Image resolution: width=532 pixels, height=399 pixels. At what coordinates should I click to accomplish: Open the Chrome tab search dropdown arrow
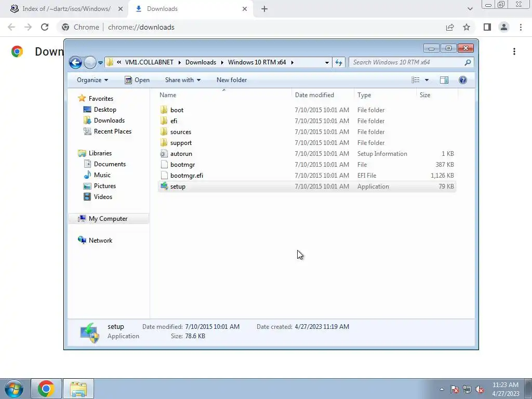pyautogui.click(x=470, y=9)
